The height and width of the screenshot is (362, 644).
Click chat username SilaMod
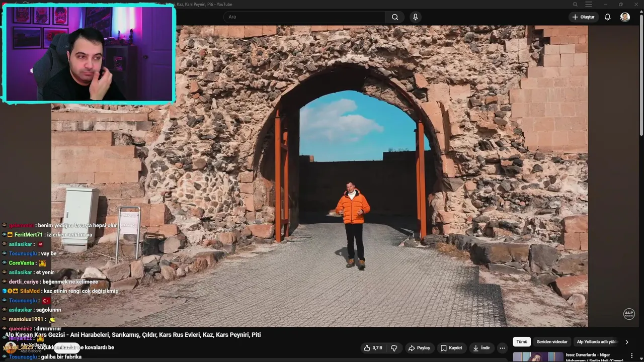coord(30,291)
